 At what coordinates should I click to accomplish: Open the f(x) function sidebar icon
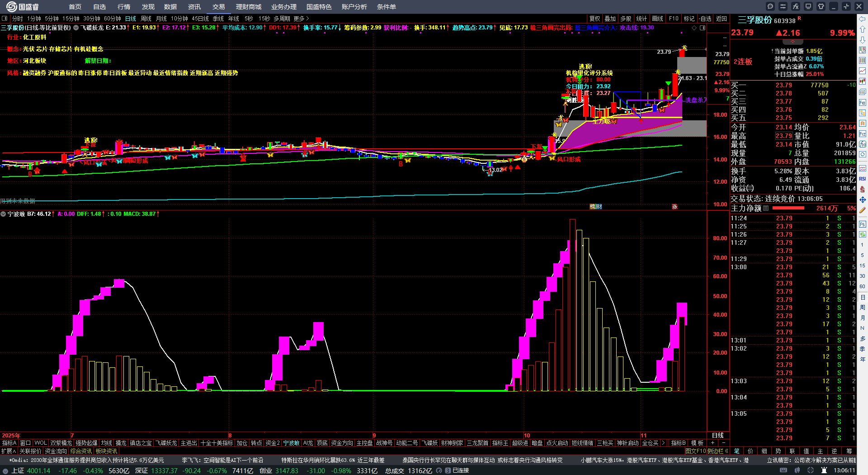pyautogui.click(x=863, y=144)
